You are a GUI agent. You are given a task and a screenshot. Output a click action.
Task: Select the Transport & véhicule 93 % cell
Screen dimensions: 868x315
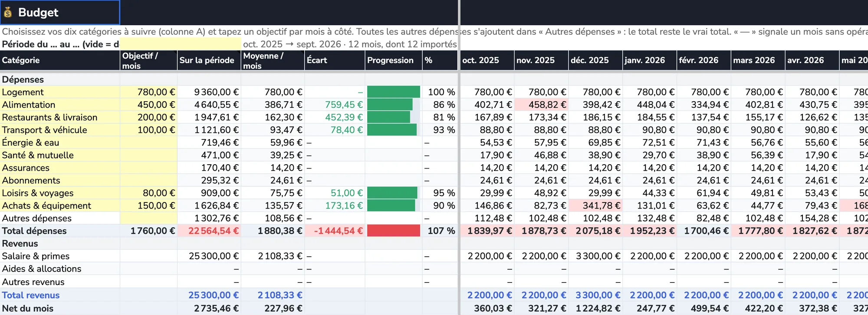pyautogui.click(x=440, y=130)
